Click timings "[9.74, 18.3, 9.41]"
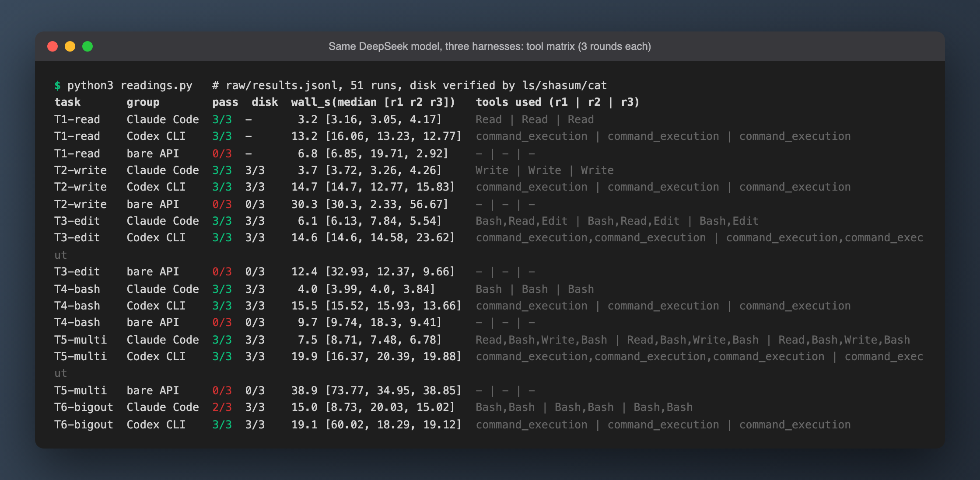Screen dimensions: 980x480 coord(384,323)
